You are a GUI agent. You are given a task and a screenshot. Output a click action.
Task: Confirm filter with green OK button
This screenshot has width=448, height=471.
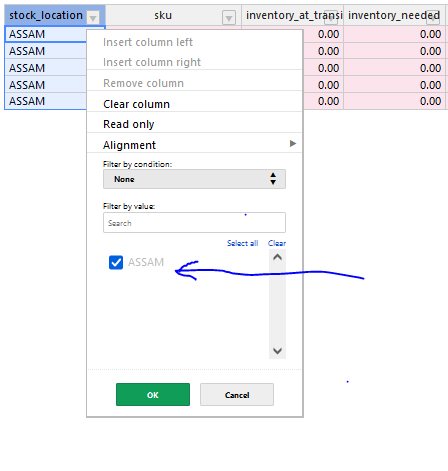[153, 395]
